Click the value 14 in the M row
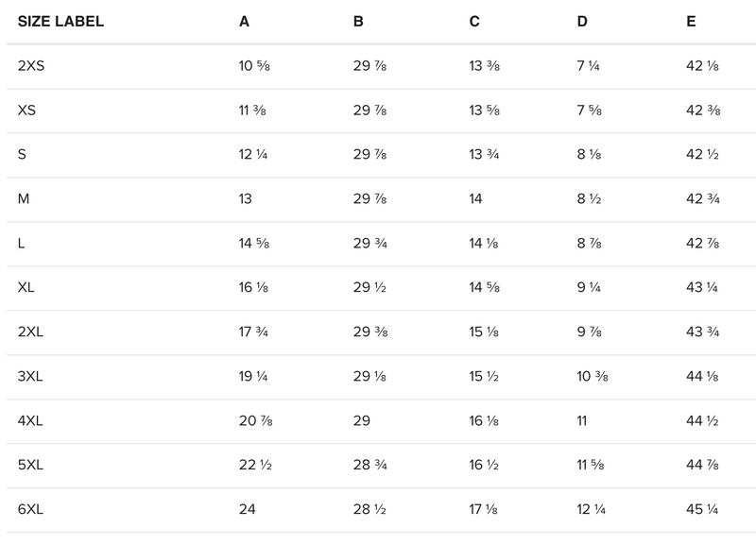 tap(477, 199)
